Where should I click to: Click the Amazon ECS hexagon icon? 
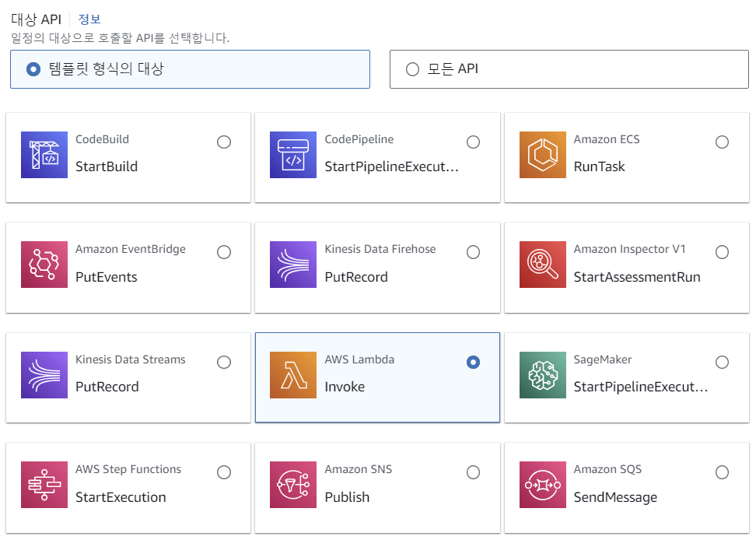543,155
